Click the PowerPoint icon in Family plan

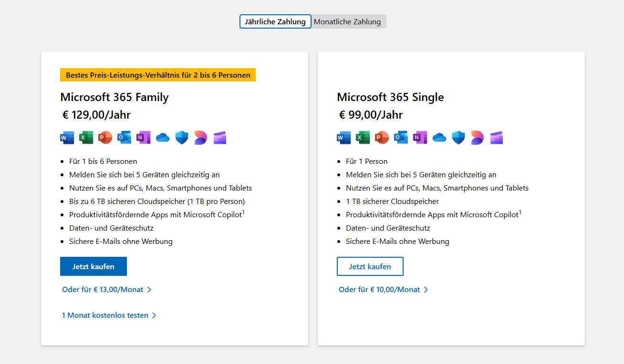tap(105, 138)
